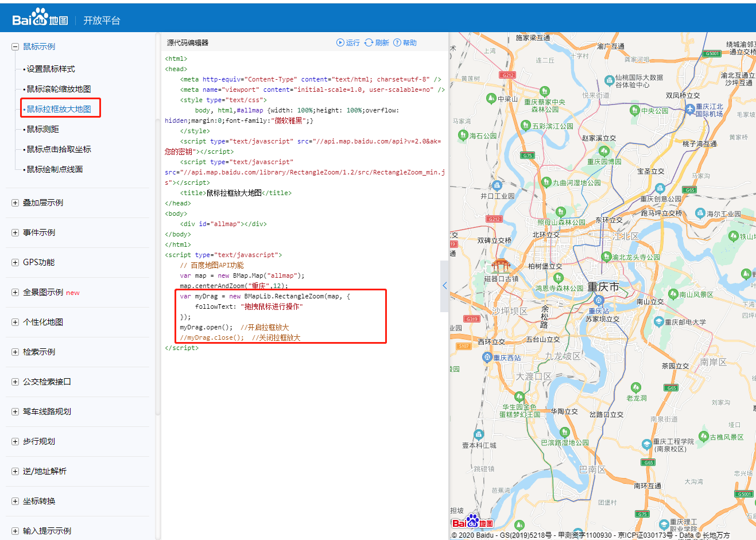Expand the 个性化地图 section

15,322
